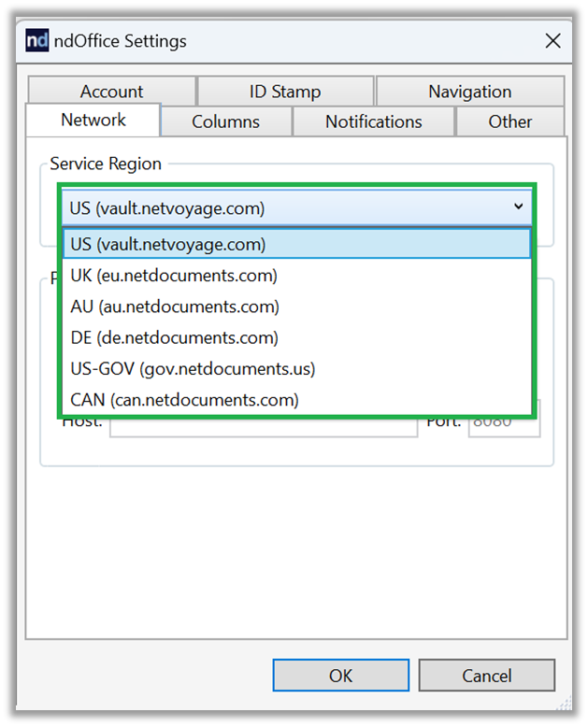Screen dimensions: 588x727
Task: Open the ID Stamp tab
Action: (285, 92)
